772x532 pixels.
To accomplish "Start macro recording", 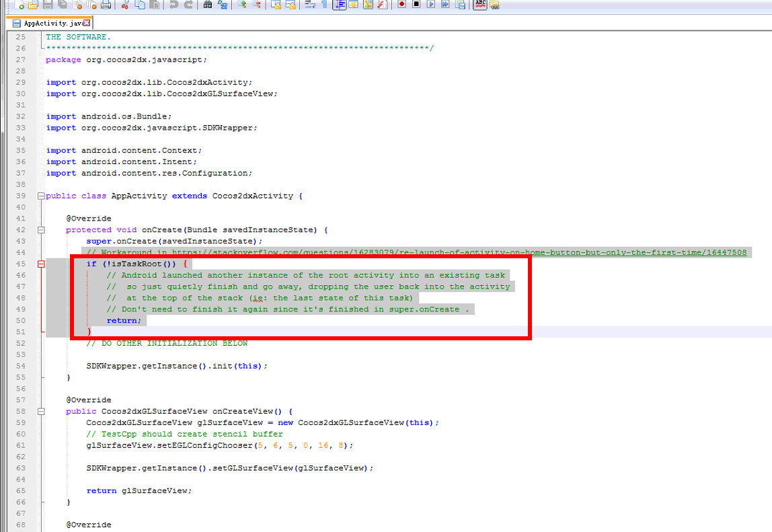I will click(x=401, y=5).
